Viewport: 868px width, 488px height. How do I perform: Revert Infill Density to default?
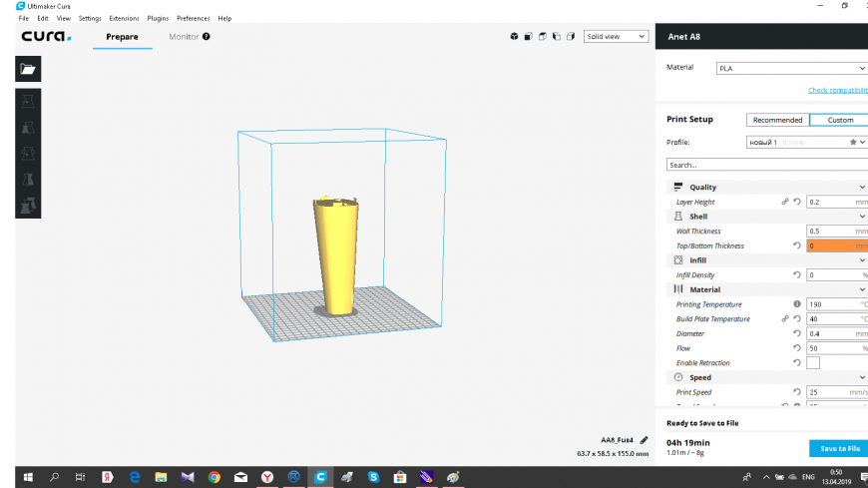point(797,274)
